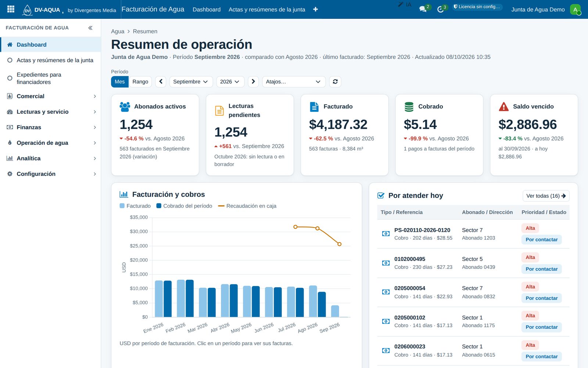This screenshot has height=368, width=588.
Task: Switch period mode to Rango
Action: pos(140,82)
